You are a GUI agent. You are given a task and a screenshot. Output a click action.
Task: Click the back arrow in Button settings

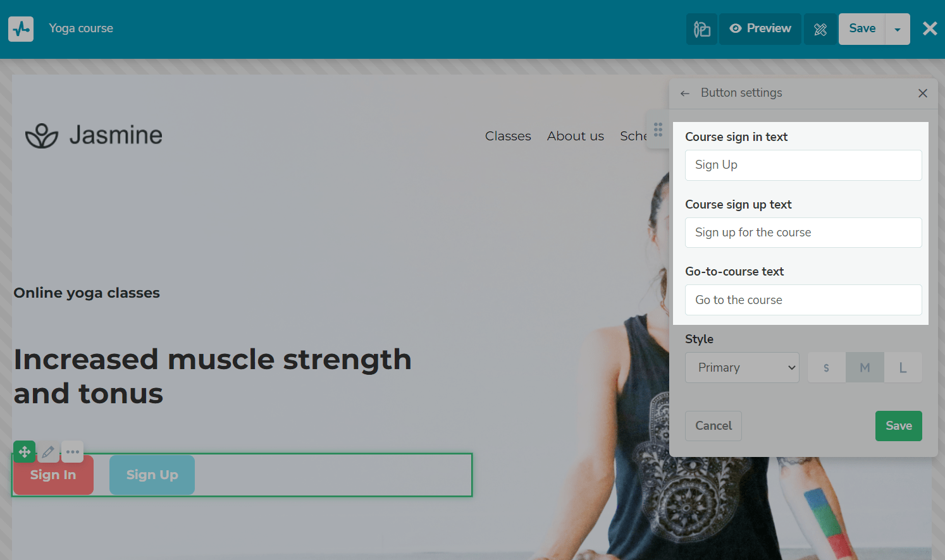tap(684, 94)
